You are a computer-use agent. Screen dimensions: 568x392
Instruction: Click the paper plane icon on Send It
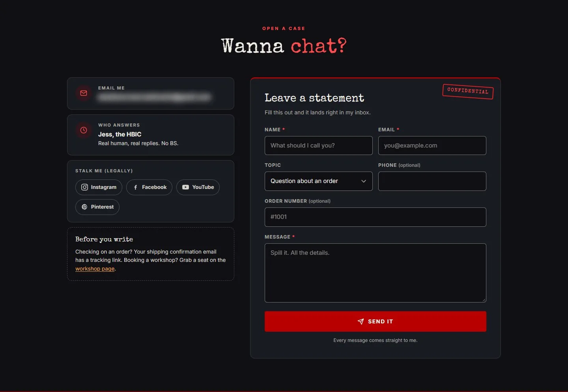pyautogui.click(x=361, y=322)
